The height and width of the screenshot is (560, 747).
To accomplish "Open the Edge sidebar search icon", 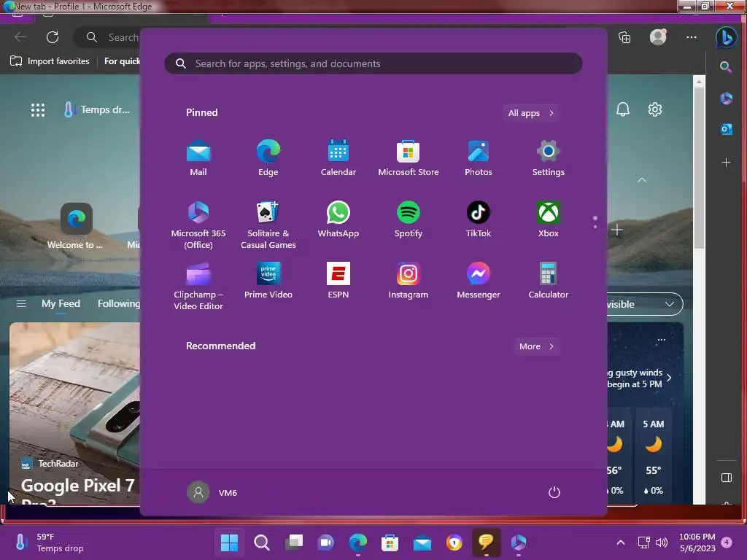I will [726, 66].
